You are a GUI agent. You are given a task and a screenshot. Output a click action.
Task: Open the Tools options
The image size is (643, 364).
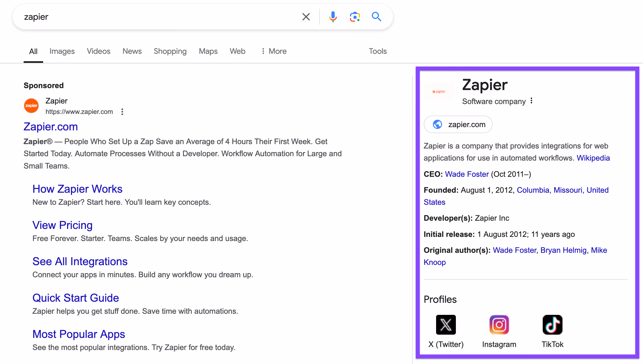click(378, 51)
